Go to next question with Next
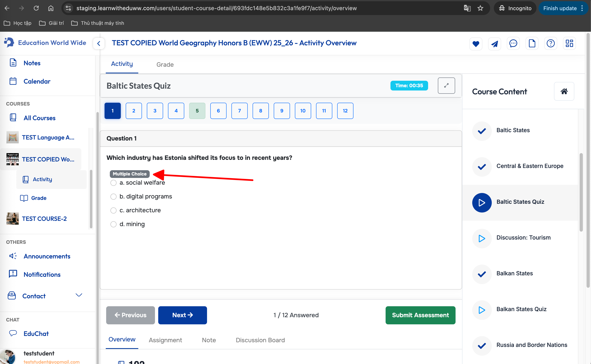Screen dimensions: 591x364 182,315
